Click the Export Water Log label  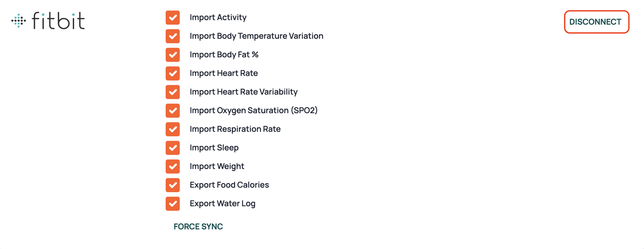[x=223, y=203]
